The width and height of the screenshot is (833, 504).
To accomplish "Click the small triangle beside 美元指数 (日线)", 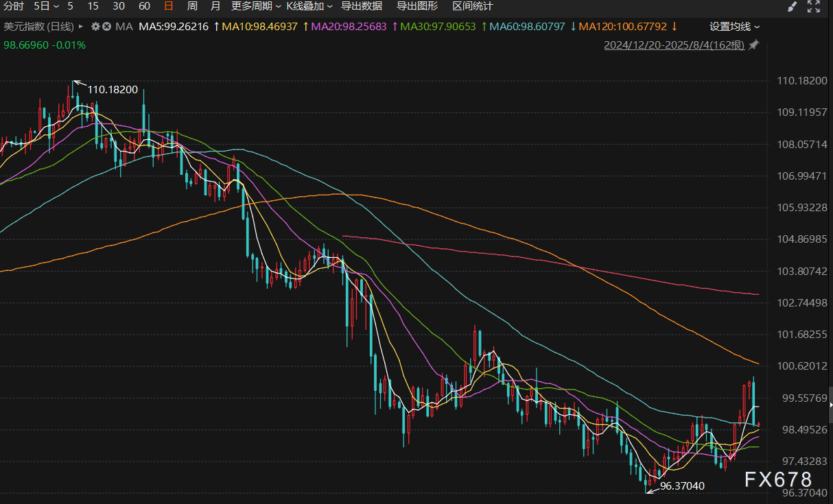I will [82, 27].
